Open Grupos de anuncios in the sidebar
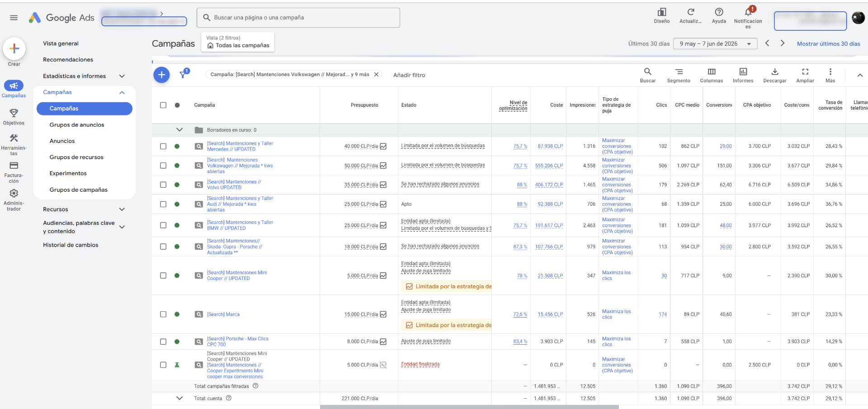Viewport: 868px width, 409px height. coord(77,125)
